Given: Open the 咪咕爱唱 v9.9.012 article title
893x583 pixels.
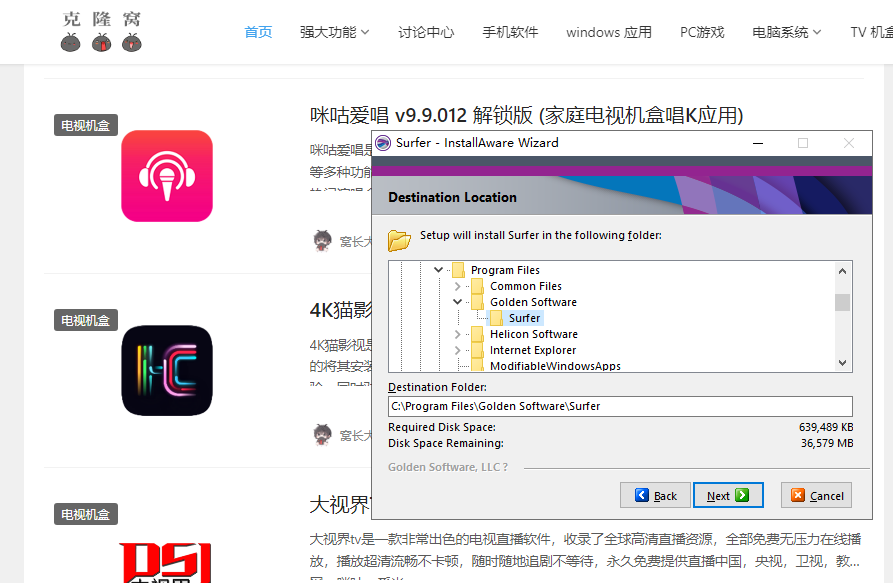Looking at the screenshot, I should click(526, 115).
